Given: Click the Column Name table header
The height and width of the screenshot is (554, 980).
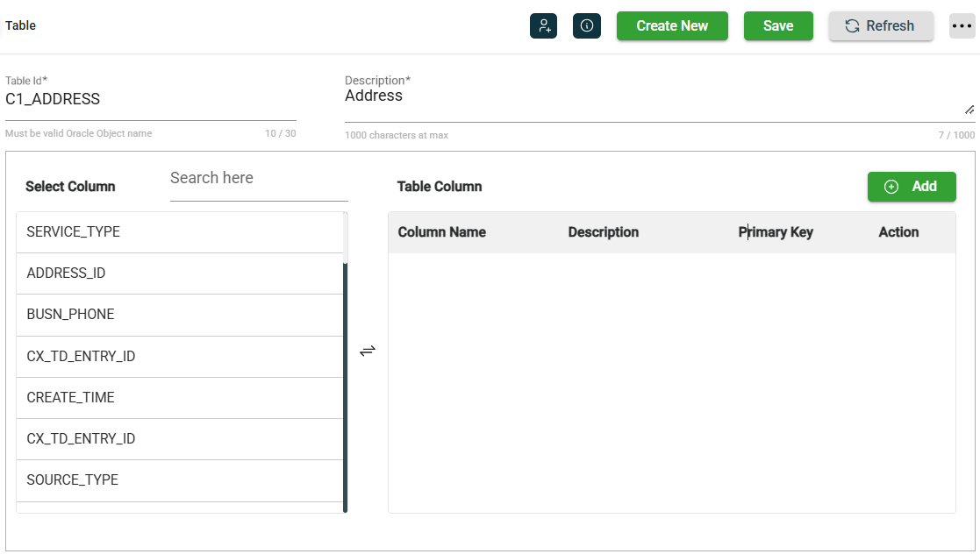Looking at the screenshot, I should coord(441,232).
